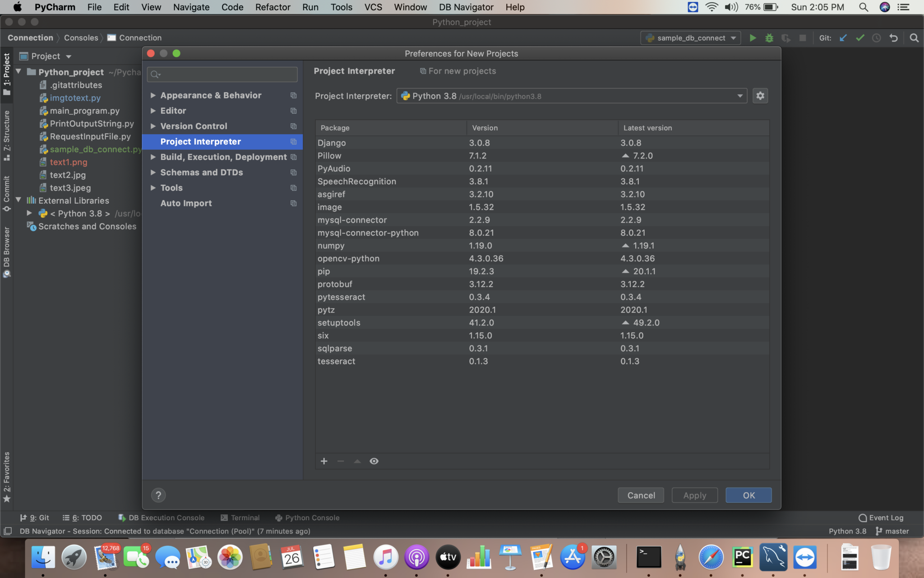Expand Version Control settings group
Viewport: 924px width, 578px height.
click(153, 126)
